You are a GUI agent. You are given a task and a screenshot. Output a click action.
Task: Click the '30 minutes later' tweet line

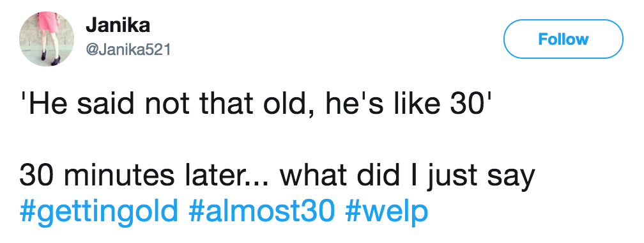click(277, 176)
